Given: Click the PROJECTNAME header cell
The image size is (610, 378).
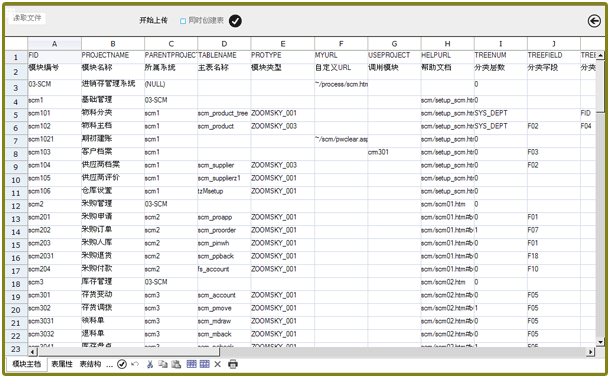Looking at the screenshot, I should [x=113, y=56].
